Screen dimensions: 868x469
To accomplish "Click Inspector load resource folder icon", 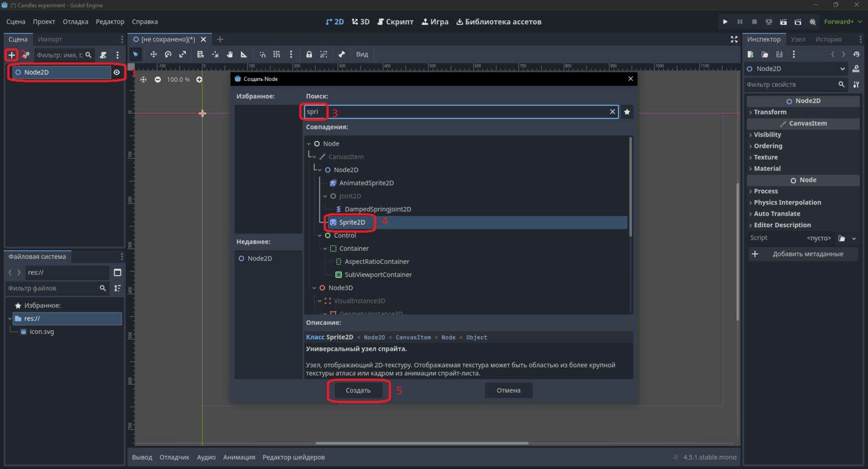I will 765,54.
